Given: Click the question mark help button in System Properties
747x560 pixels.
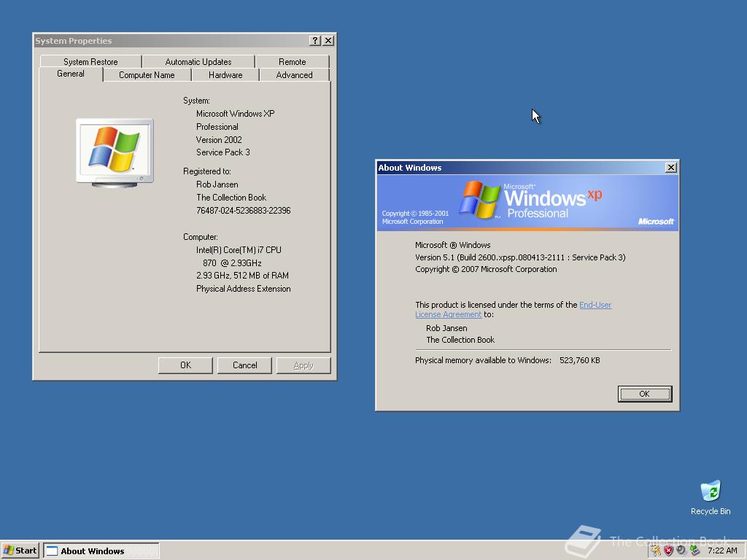Looking at the screenshot, I should (x=315, y=41).
